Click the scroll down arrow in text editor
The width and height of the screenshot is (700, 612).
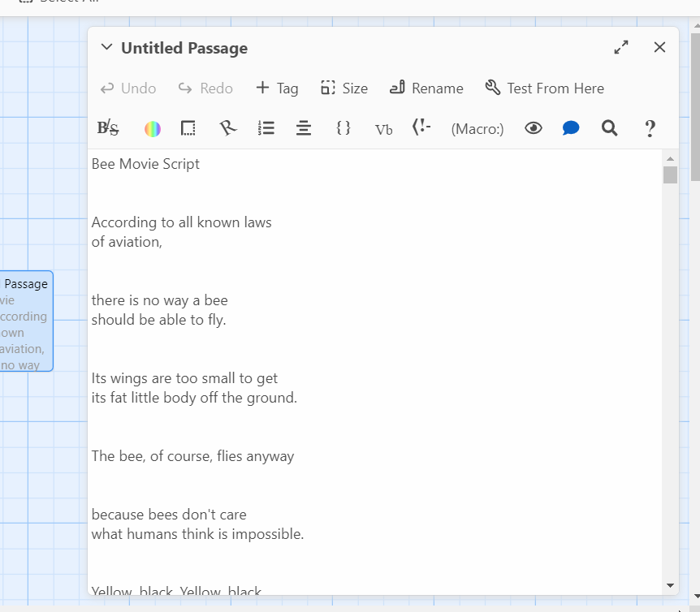point(670,586)
